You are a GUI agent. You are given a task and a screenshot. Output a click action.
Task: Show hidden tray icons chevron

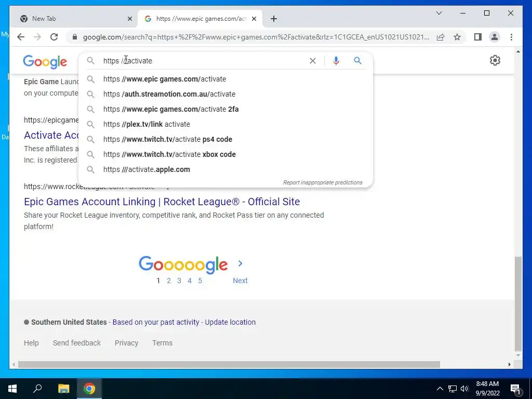(440, 389)
